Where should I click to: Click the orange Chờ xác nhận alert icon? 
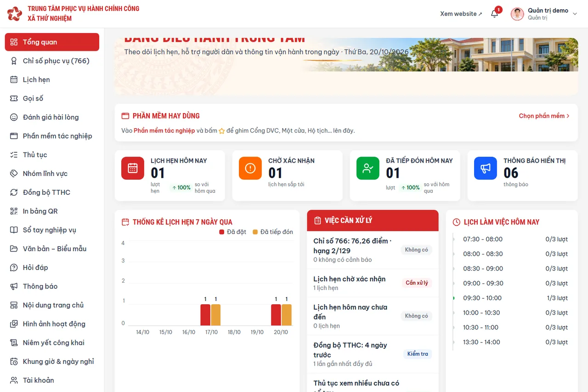coord(250,168)
